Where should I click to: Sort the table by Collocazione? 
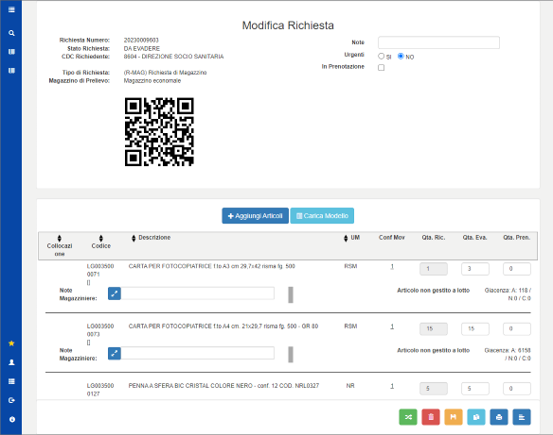coord(59,238)
